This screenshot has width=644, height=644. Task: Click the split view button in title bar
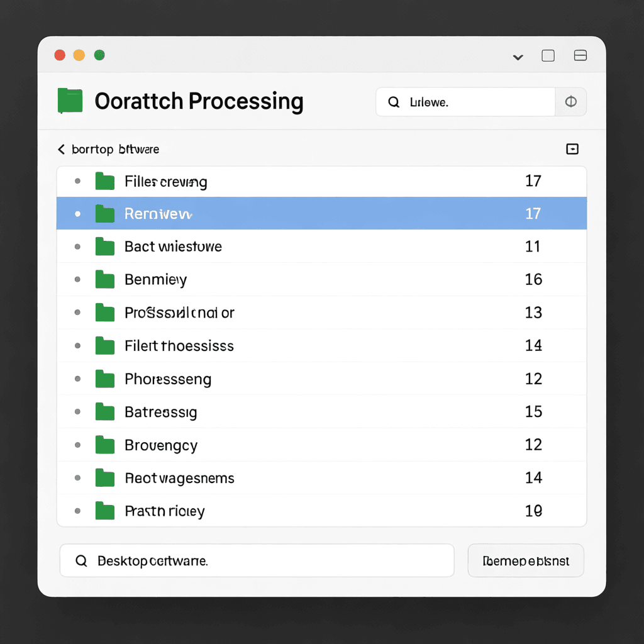580,56
